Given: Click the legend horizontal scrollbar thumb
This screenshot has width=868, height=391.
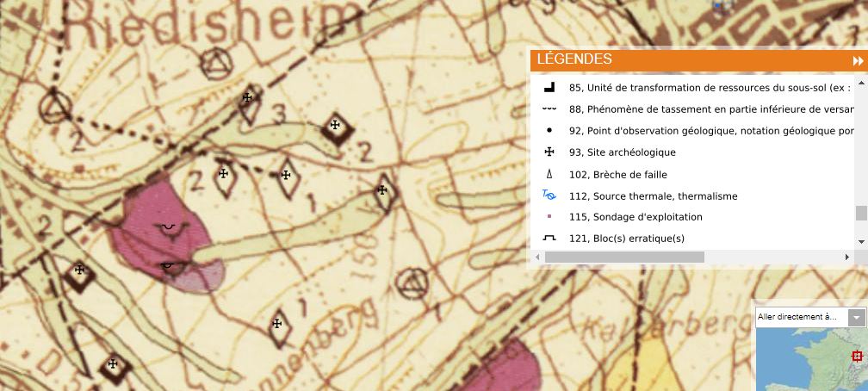Looking at the screenshot, I should [x=624, y=257].
